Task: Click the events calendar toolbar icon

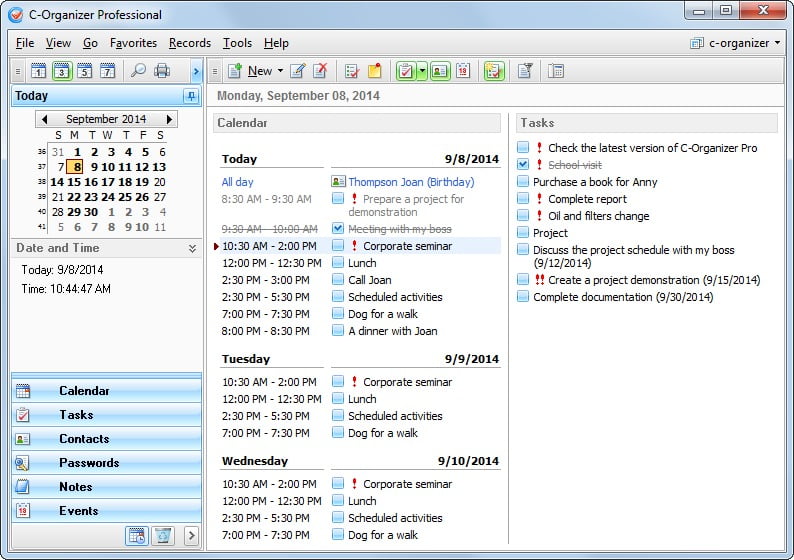Action: (x=463, y=71)
